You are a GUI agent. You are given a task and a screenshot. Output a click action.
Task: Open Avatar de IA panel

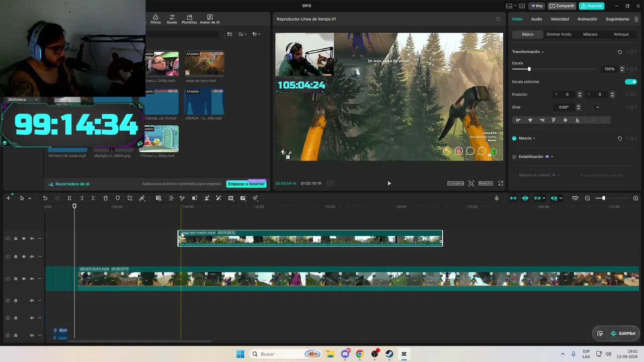(x=210, y=19)
